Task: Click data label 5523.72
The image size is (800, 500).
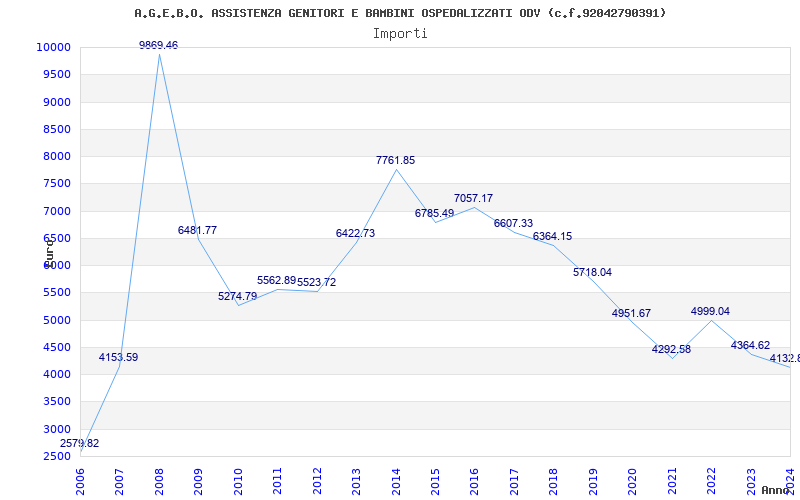Action: (x=316, y=282)
